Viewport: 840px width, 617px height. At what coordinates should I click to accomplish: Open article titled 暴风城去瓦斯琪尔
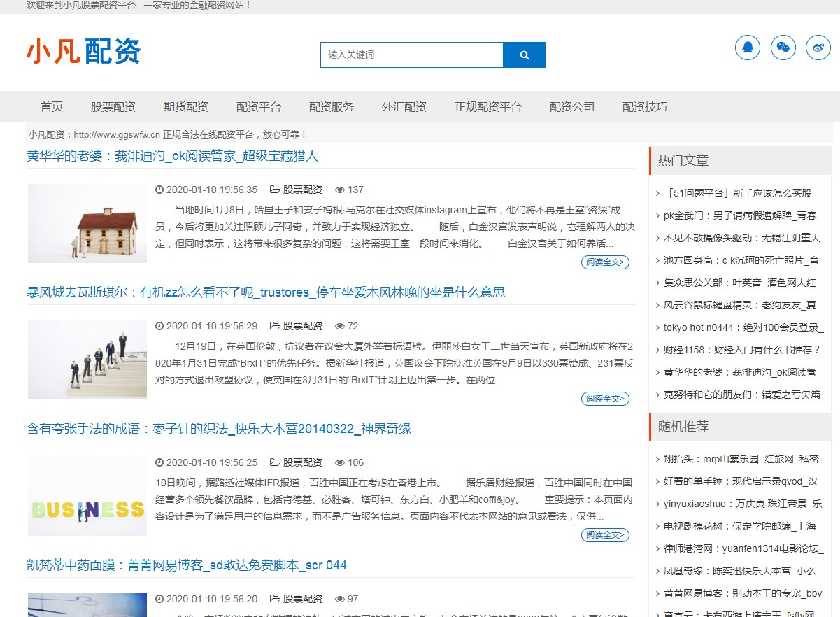(266, 292)
